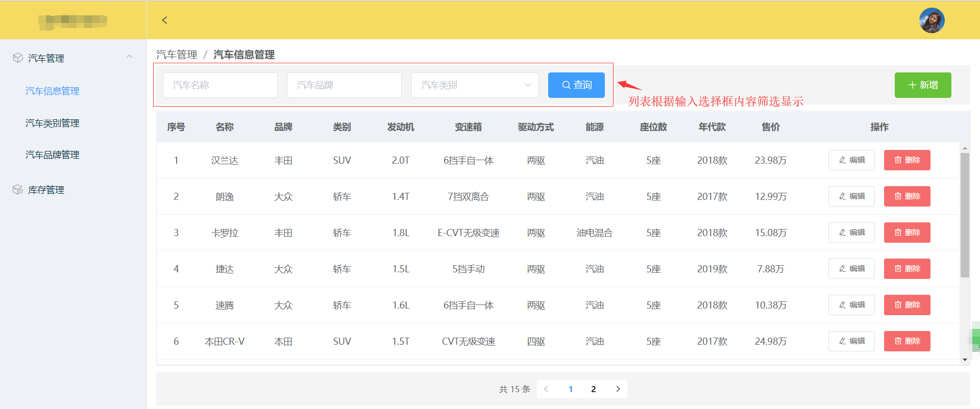Delete the 速腾 row
Screen dimensions: 980x409
point(907,305)
